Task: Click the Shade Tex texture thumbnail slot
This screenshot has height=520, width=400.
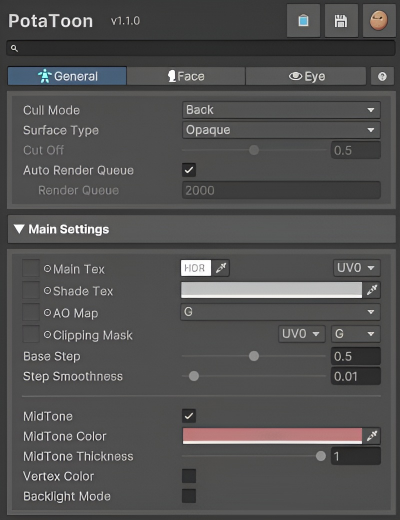Action: coord(31,290)
